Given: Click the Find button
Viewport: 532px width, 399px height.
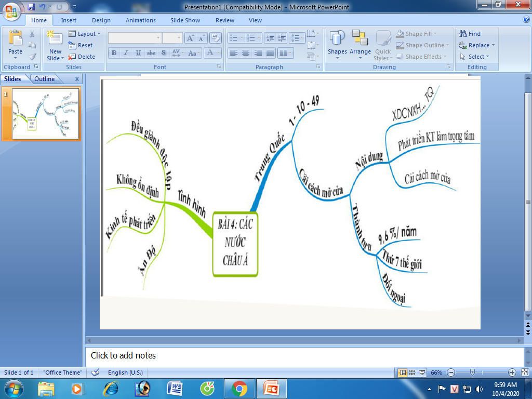Looking at the screenshot, I should point(470,34).
